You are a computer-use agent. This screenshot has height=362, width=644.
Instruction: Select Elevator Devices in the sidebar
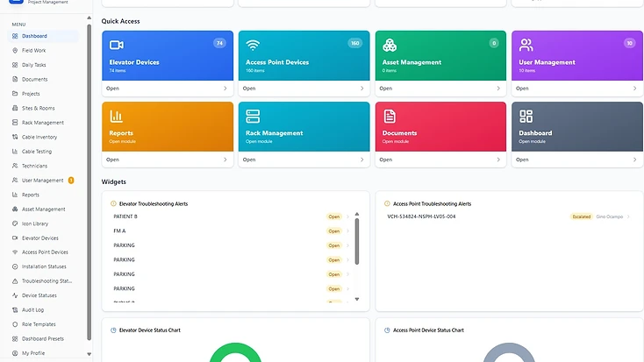tap(43, 238)
